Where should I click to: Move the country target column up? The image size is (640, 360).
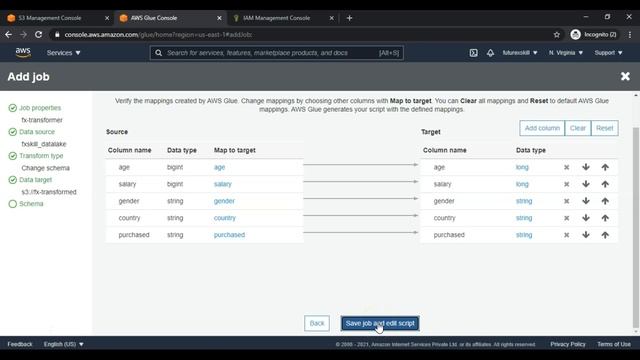click(x=605, y=218)
